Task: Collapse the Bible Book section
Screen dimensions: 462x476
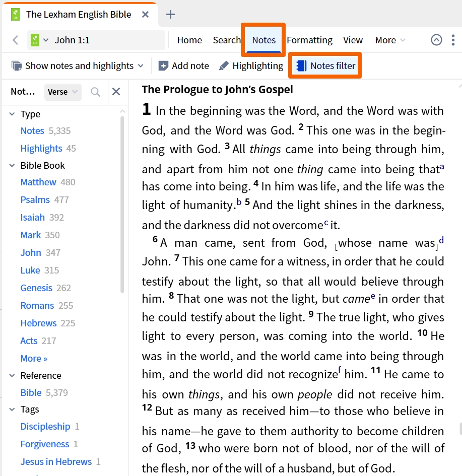Action: point(12,165)
